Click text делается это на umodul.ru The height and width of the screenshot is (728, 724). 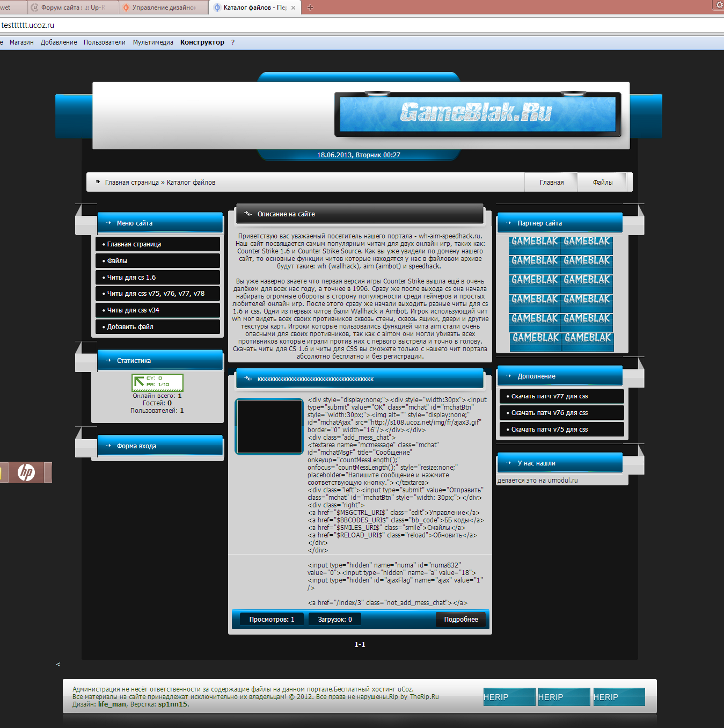click(538, 481)
